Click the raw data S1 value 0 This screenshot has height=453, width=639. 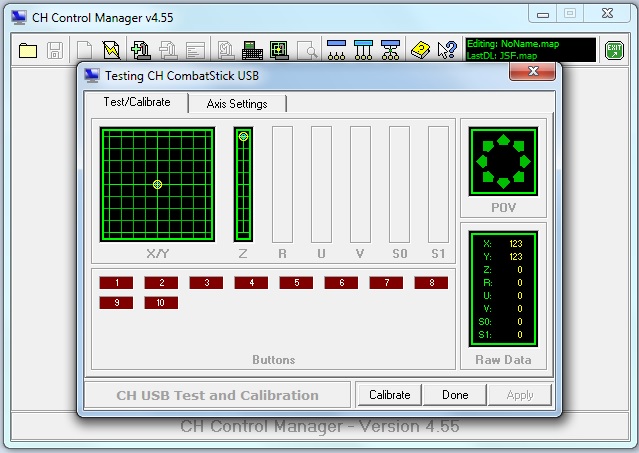click(520, 334)
